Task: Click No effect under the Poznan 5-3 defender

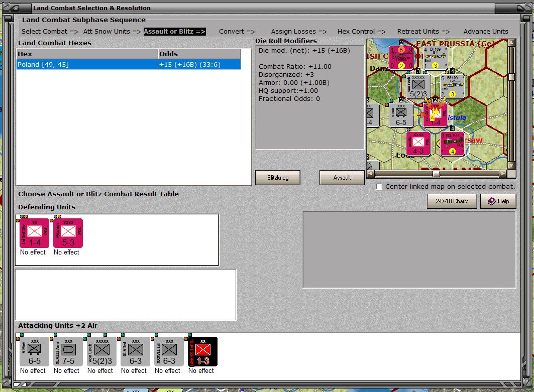Action: point(66,252)
